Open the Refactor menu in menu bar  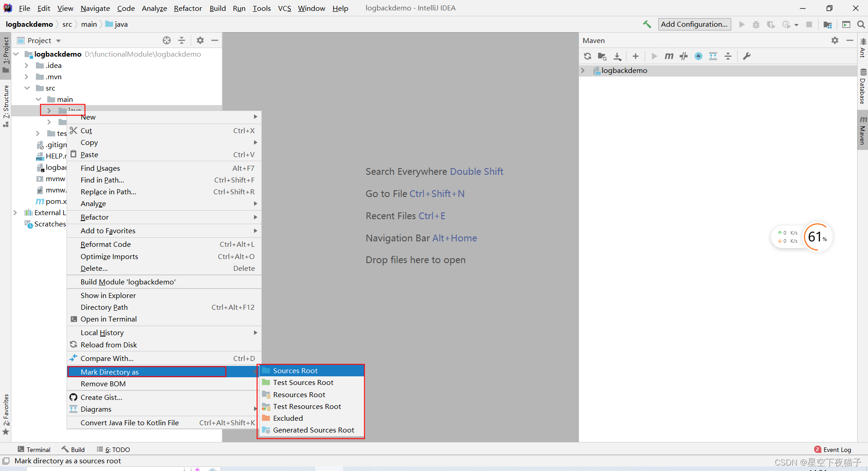[x=188, y=8]
